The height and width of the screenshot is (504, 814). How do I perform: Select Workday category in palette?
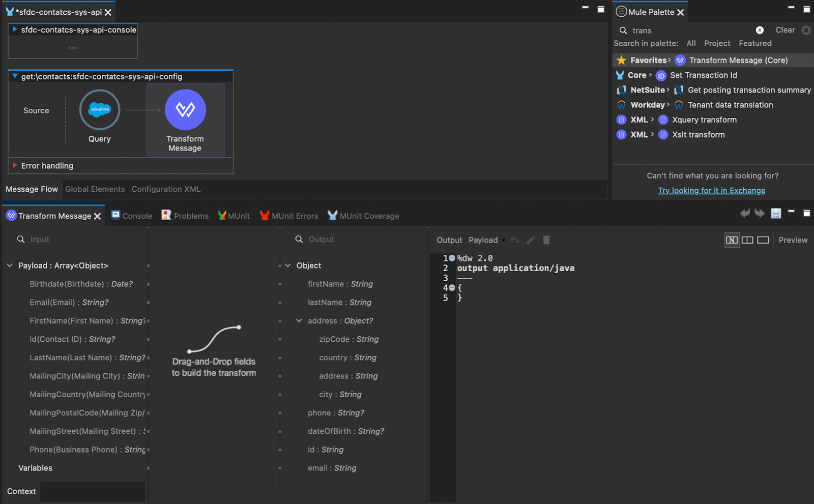coord(643,105)
